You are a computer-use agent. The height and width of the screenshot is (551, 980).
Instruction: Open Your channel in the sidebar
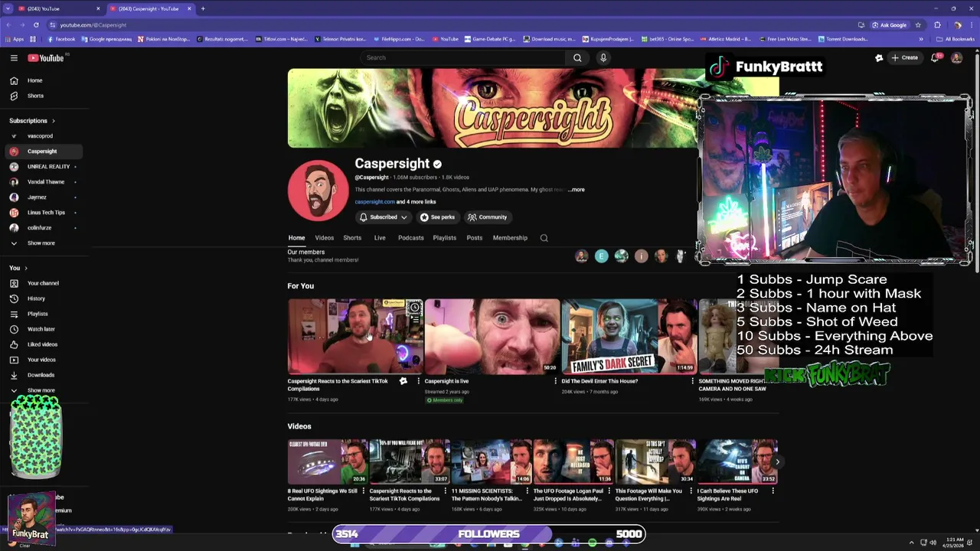pyautogui.click(x=42, y=283)
